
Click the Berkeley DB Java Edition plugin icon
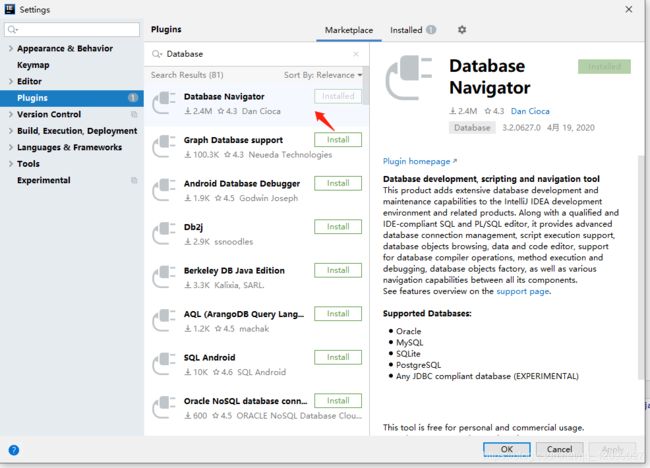(x=164, y=277)
